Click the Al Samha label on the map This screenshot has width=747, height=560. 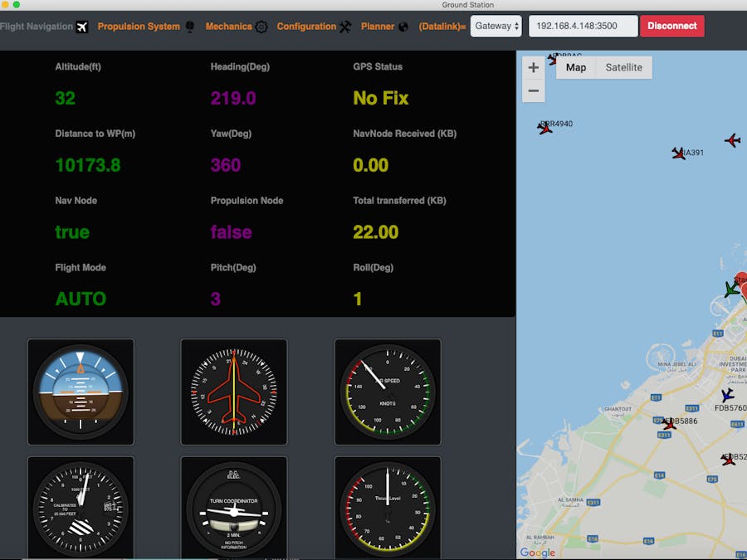click(570, 502)
